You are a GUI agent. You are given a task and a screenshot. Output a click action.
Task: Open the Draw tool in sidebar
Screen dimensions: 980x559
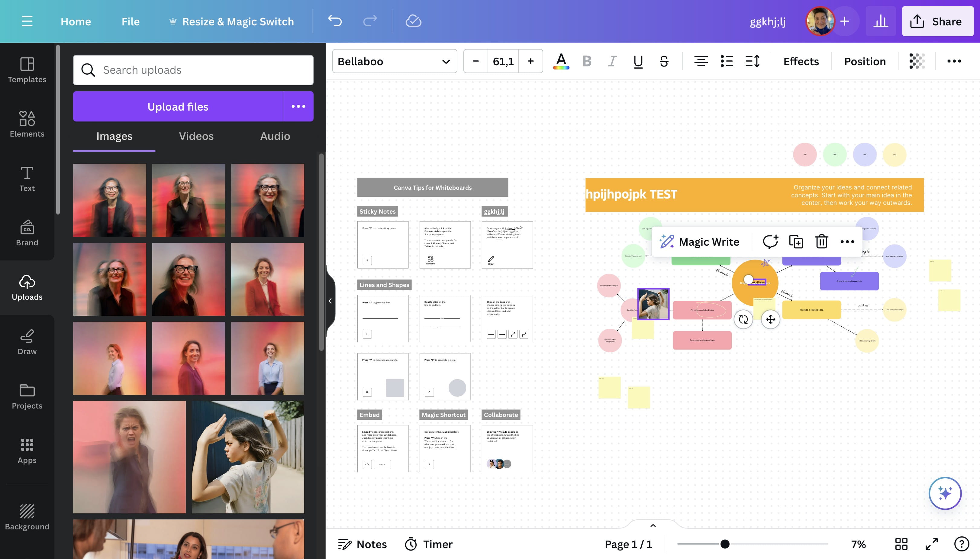coord(27,342)
